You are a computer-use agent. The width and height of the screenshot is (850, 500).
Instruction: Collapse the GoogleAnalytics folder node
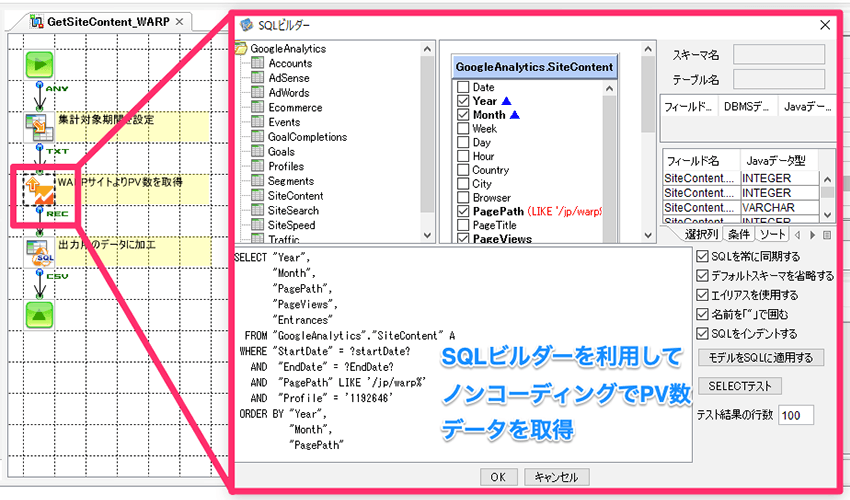point(241,48)
